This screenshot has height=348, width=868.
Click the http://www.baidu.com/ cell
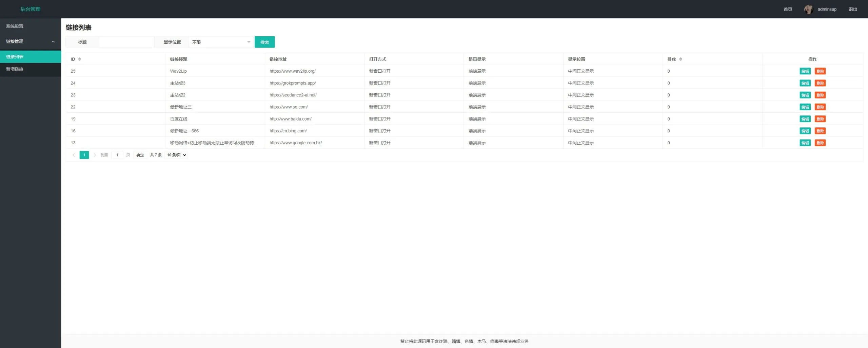point(314,119)
